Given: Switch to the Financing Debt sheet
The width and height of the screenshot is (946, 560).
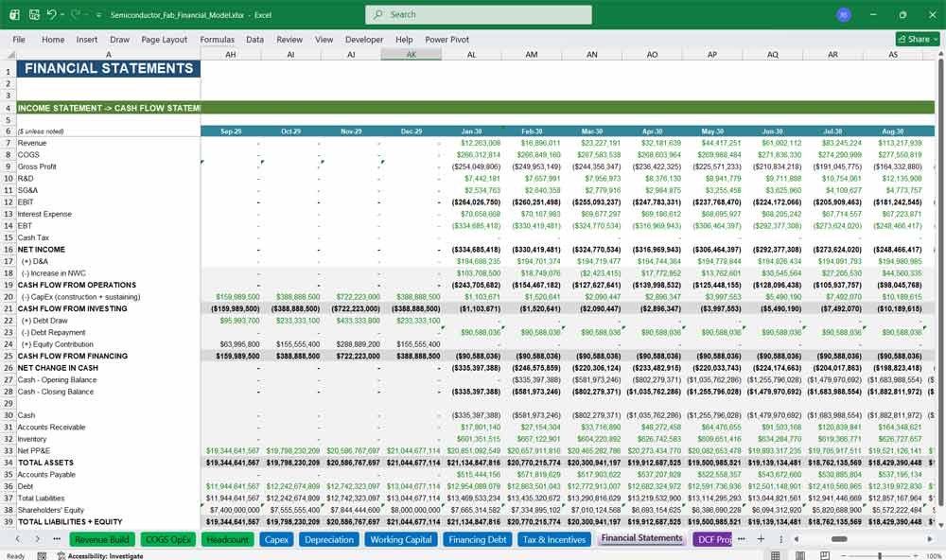Looking at the screenshot, I should click(477, 539).
